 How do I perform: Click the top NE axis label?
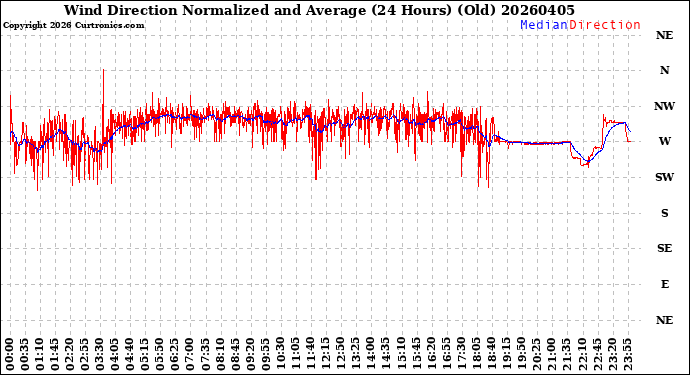click(664, 35)
